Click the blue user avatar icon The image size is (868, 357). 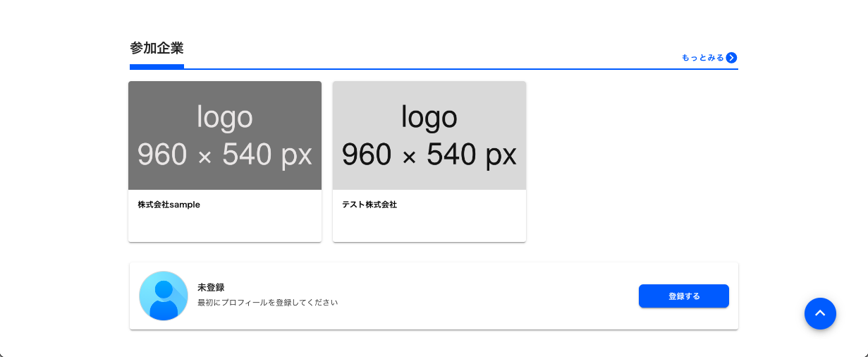pos(164,296)
